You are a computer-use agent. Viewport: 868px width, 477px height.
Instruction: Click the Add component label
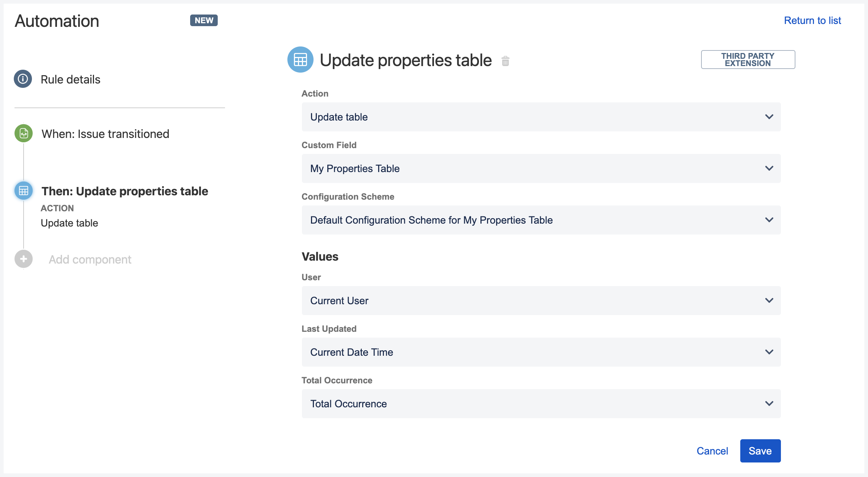[x=90, y=260]
